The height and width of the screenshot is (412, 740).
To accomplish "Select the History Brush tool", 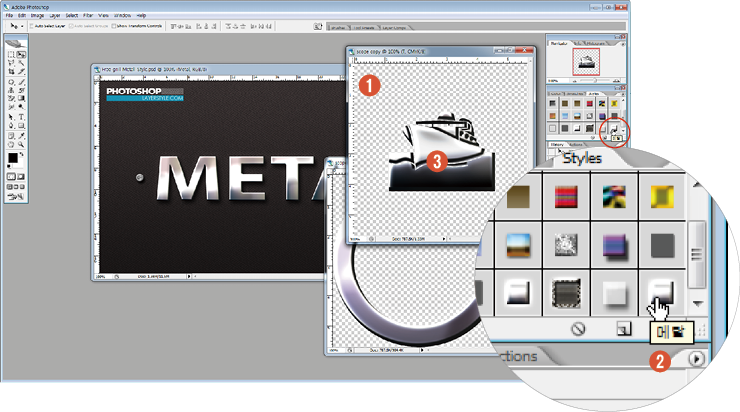I will point(21,90).
